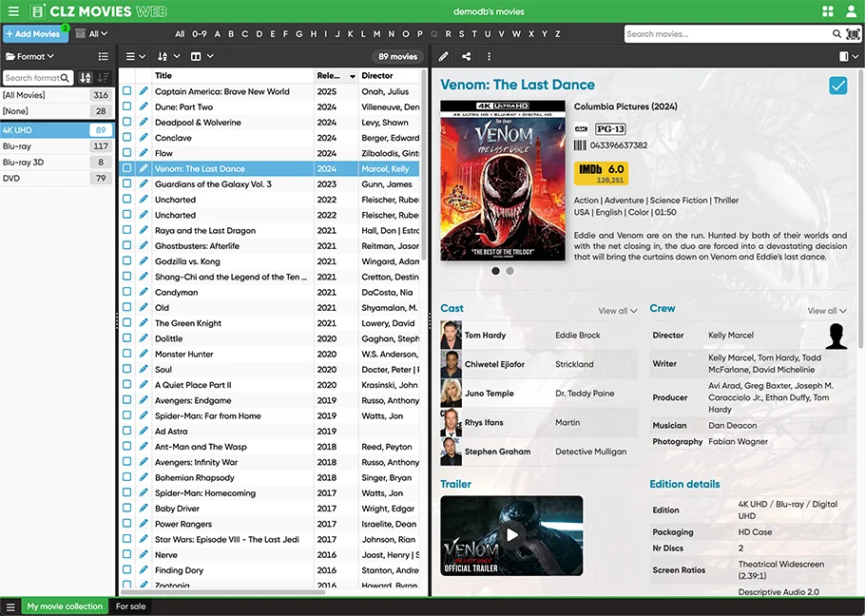
Task: Check the box for Conclave
Action: [x=126, y=137]
